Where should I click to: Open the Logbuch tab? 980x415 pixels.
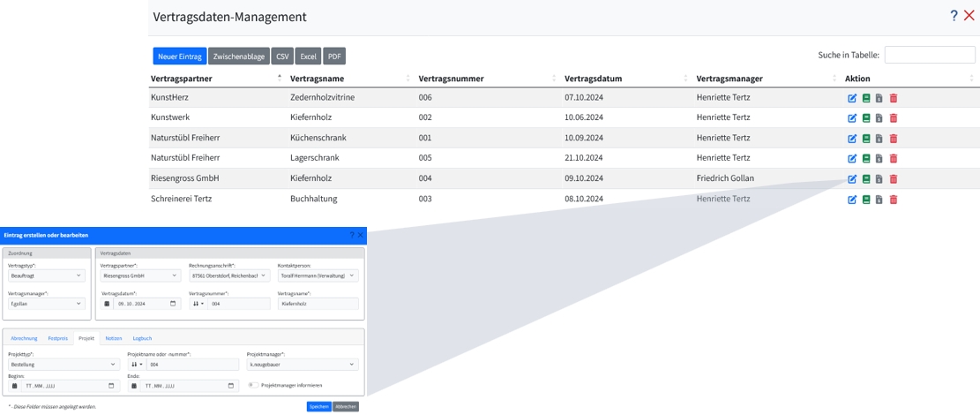point(142,338)
